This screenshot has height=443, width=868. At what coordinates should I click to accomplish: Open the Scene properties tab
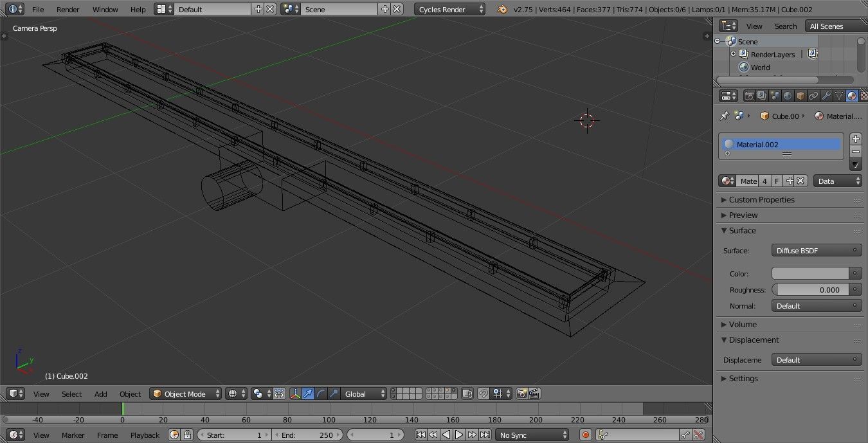pos(775,96)
